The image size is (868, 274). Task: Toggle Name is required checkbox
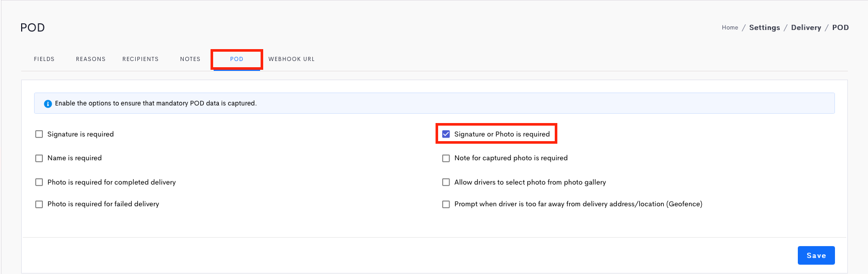click(x=39, y=158)
